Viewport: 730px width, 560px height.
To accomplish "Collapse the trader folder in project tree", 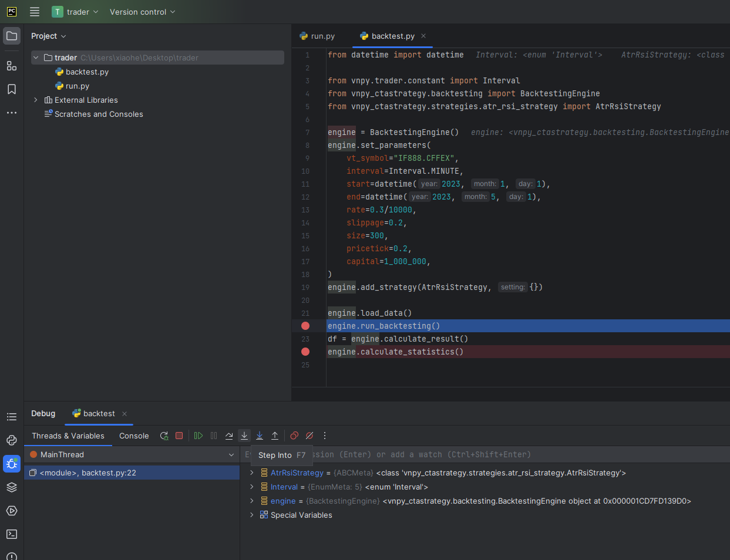I will (36, 58).
